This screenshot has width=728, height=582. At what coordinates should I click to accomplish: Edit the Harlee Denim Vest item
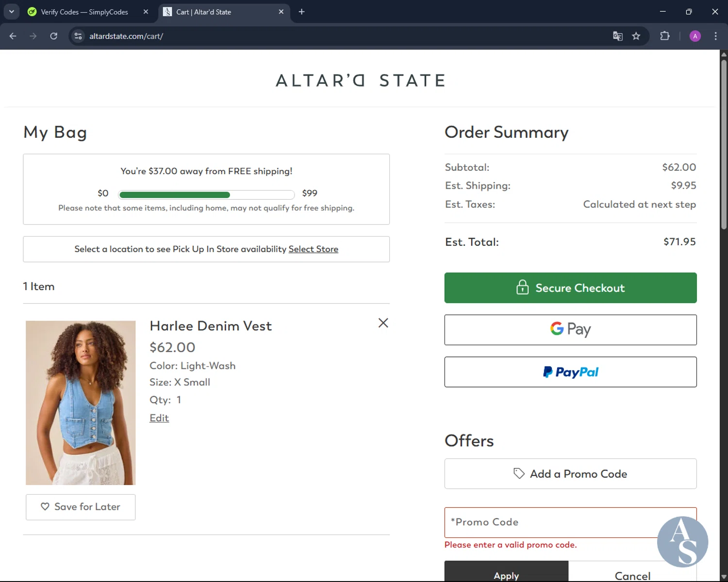pyautogui.click(x=159, y=418)
